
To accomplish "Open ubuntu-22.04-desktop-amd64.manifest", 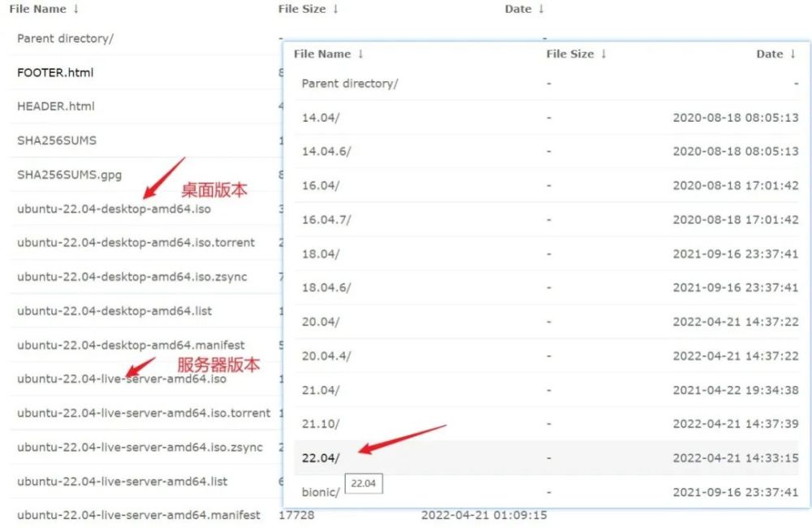I will pos(131,345).
